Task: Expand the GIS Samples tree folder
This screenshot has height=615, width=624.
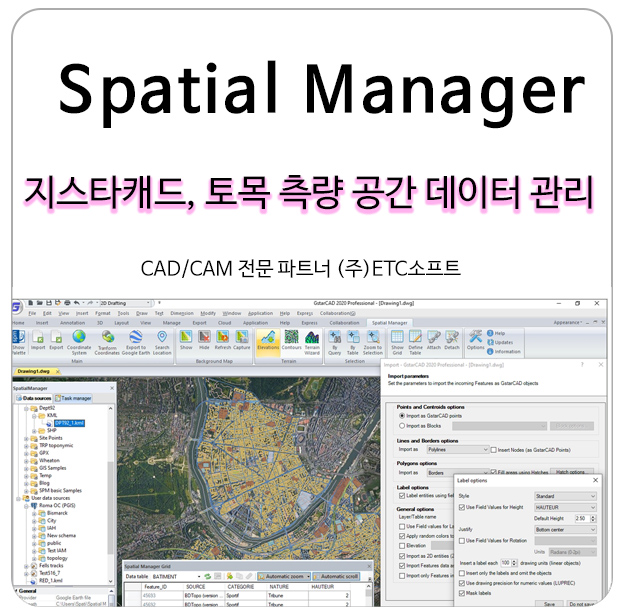Action: point(27,468)
